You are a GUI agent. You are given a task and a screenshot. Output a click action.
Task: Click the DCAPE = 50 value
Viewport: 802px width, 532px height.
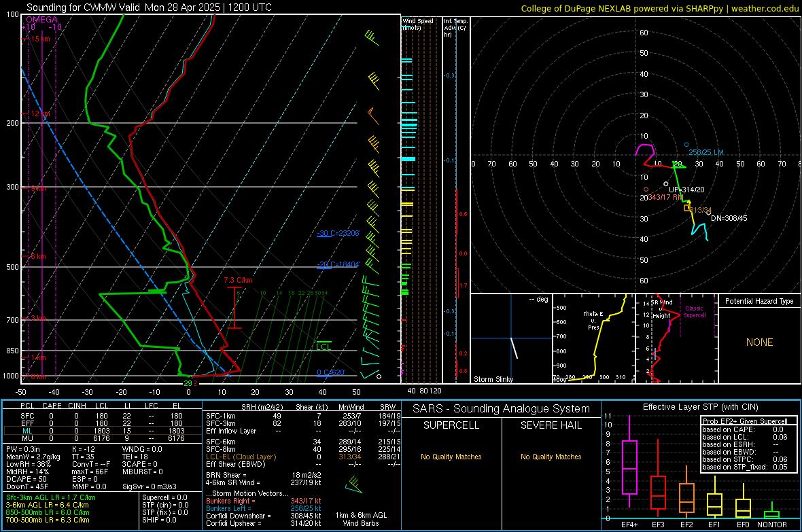(26, 479)
